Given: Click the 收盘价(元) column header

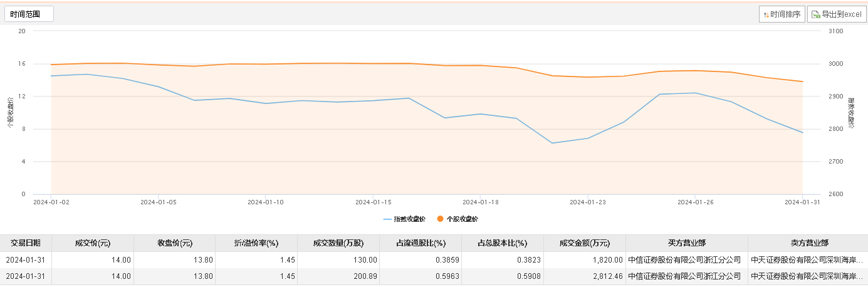Looking at the screenshot, I should pyautogui.click(x=174, y=243).
